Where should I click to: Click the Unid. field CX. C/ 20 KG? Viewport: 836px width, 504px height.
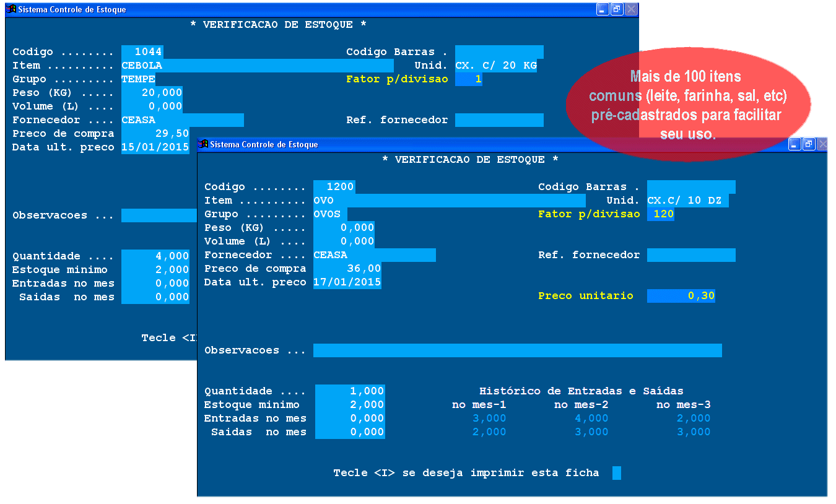click(496, 66)
